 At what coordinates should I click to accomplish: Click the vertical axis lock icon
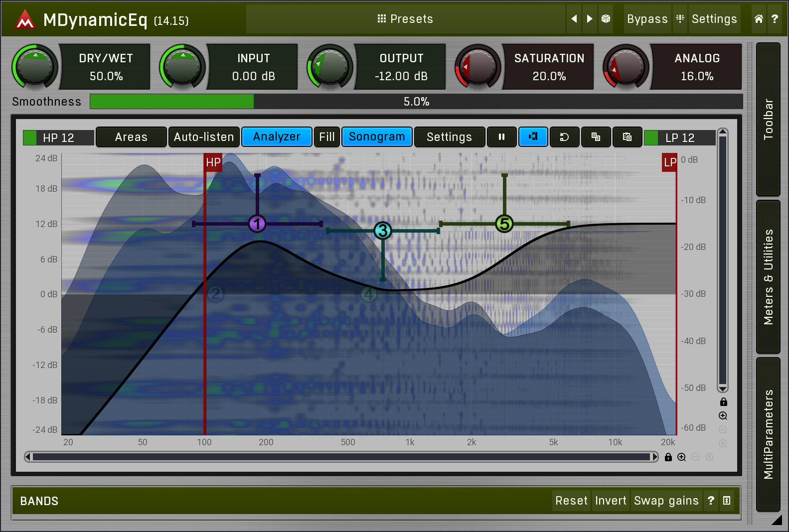(x=723, y=402)
